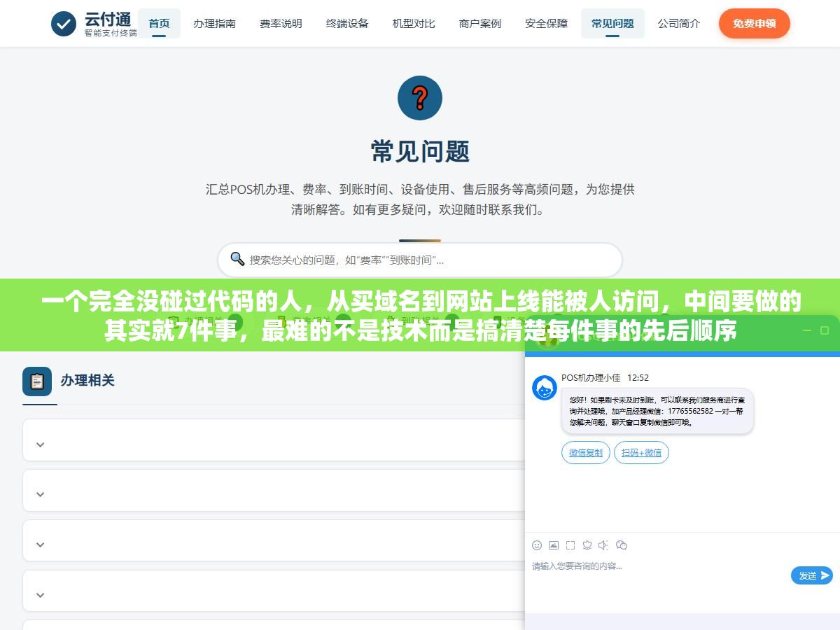The image size is (840, 630).
Task: Click the magnifier icon in the search box
Action: [237, 259]
